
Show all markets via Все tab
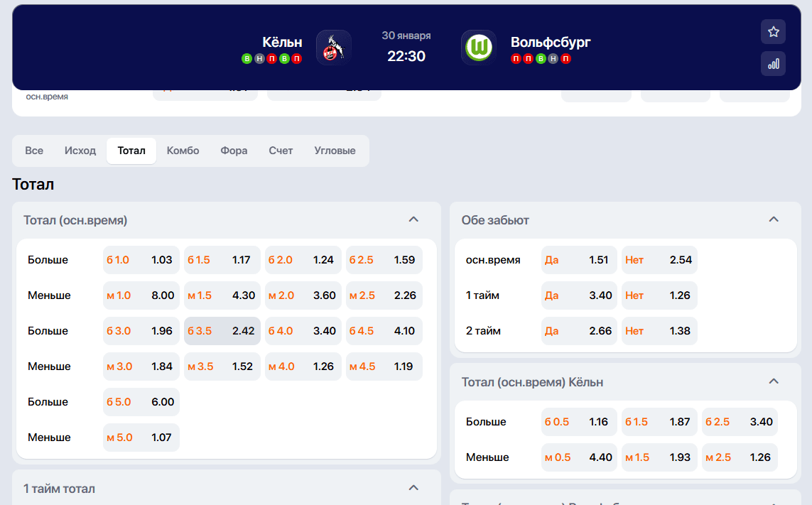(34, 151)
